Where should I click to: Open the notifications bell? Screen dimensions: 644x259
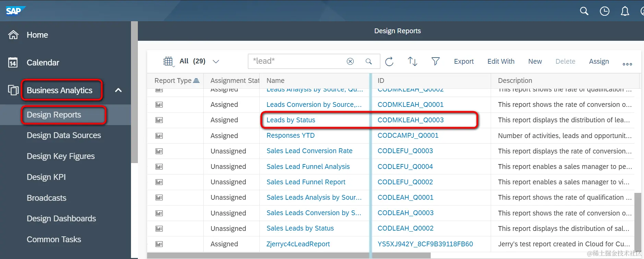pos(625,11)
